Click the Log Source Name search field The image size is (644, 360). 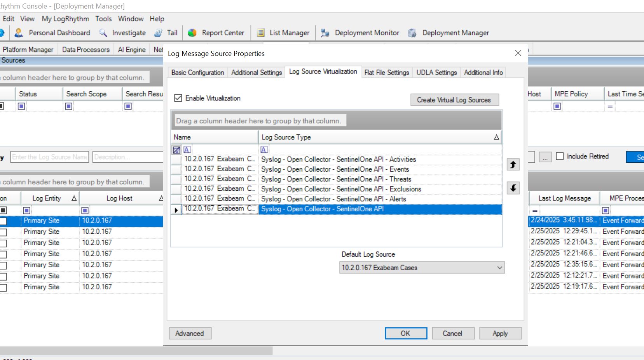point(50,157)
